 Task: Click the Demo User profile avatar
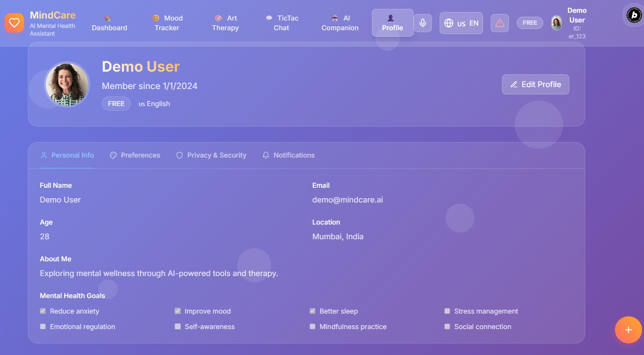pyautogui.click(x=557, y=23)
